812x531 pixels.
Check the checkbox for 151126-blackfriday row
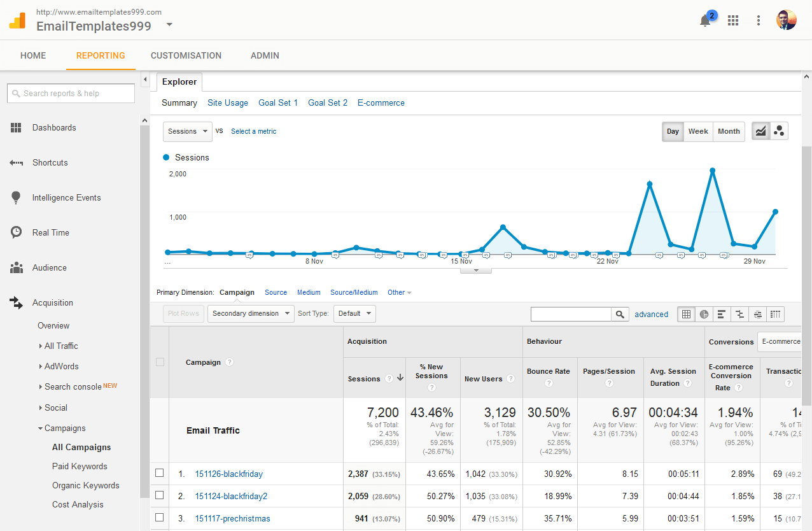pyautogui.click(x=159, y=474)
